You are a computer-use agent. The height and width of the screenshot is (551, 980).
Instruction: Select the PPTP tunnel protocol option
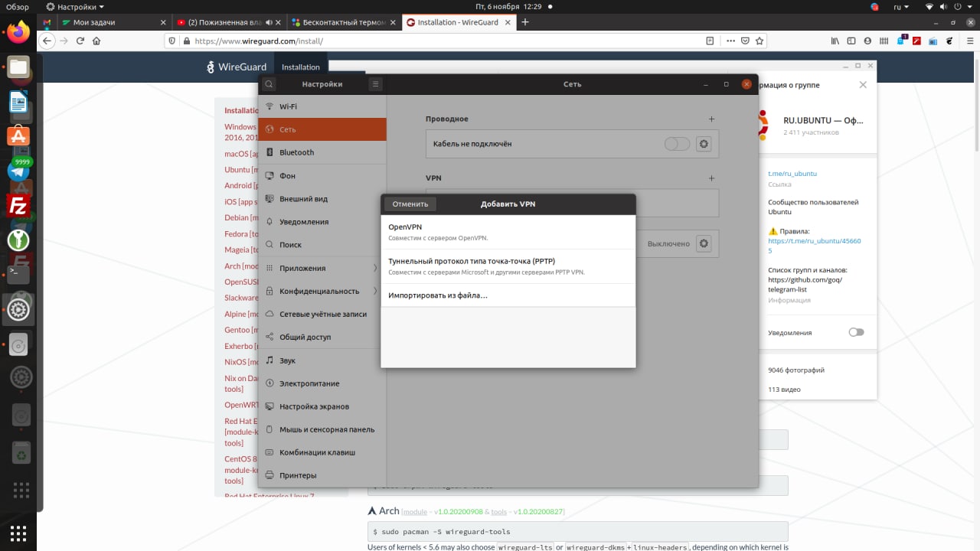tap(508, 266)
